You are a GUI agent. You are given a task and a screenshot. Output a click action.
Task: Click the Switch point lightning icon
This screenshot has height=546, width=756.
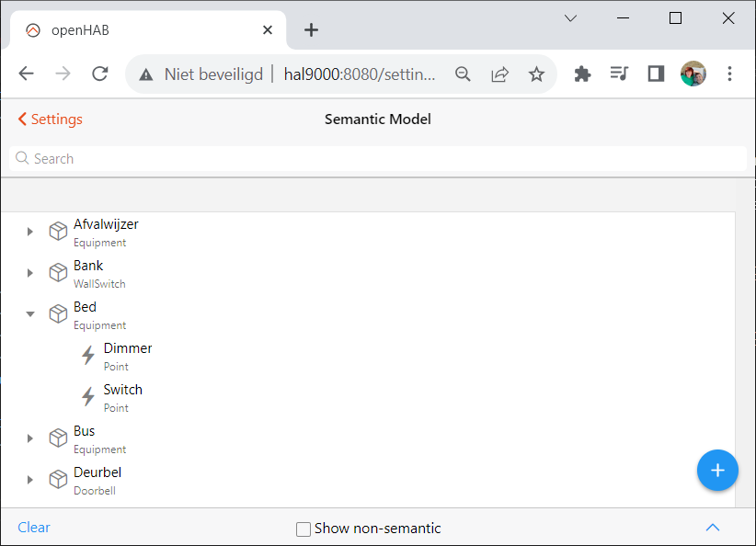(88, 396)
